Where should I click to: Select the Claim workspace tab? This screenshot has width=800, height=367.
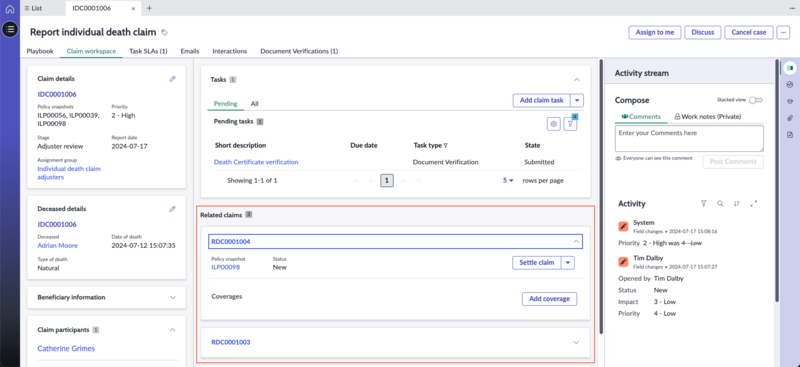91,51
